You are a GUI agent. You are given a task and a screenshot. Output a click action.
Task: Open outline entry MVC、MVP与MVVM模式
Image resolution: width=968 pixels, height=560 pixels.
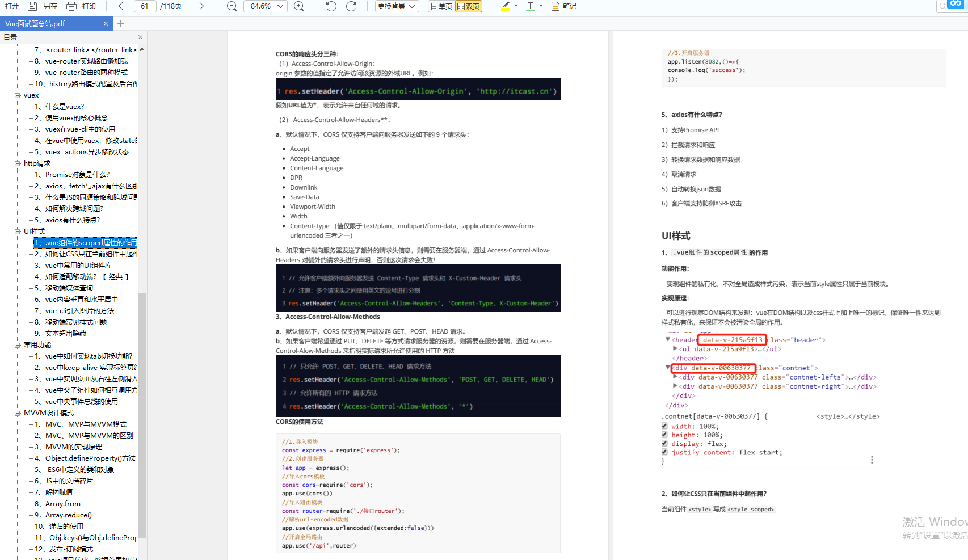click(81, 424)
